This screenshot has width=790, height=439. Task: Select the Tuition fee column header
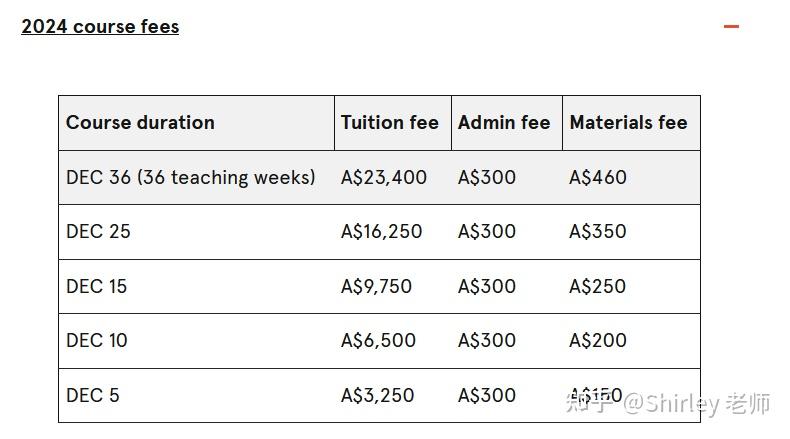tap(393, 123)
